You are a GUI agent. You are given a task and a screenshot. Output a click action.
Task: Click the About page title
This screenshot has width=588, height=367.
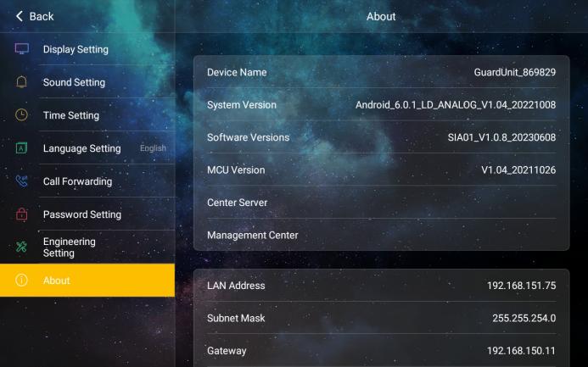click(381, 16)
